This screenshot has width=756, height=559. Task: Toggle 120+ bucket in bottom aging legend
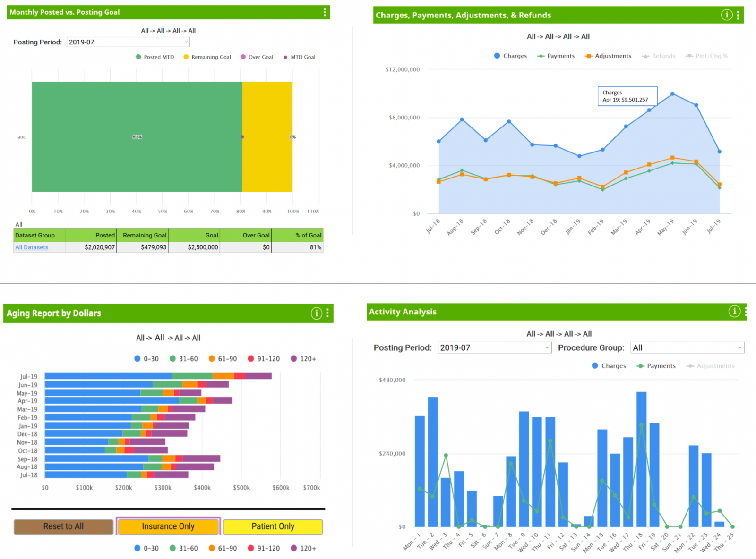tap(303, 548)
